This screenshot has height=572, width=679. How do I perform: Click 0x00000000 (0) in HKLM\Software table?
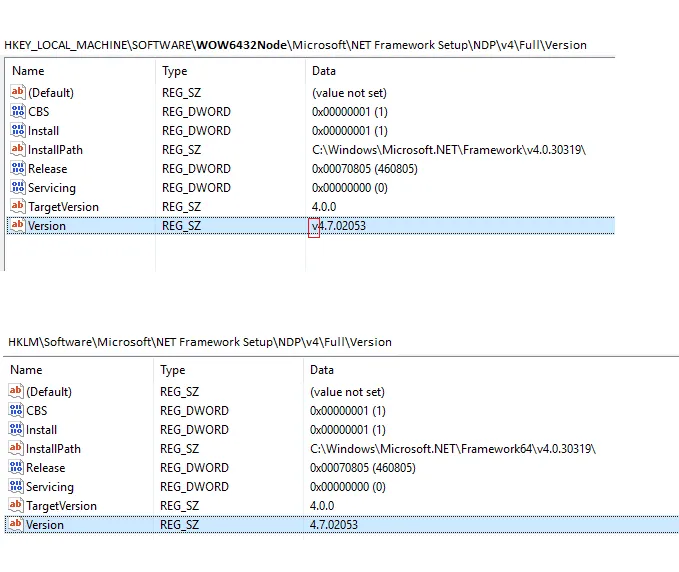(348, 487)
